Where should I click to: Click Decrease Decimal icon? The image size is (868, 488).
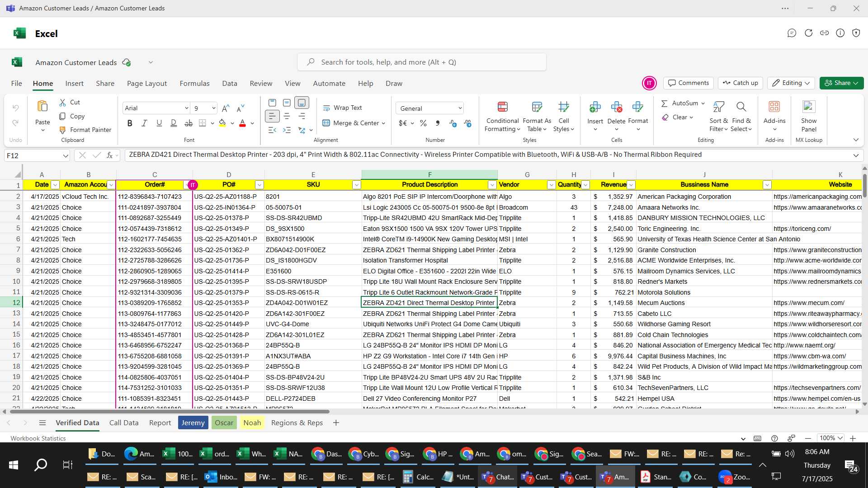tap(467, 123)
